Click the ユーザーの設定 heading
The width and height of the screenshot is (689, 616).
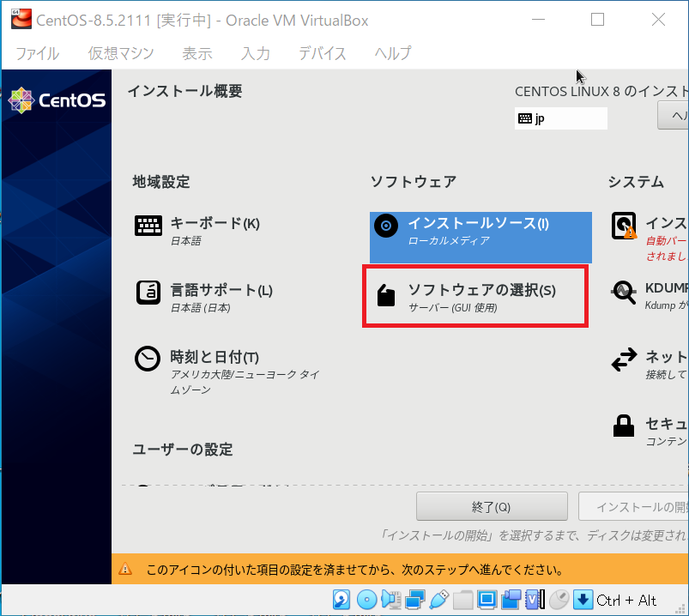(183, 450)
